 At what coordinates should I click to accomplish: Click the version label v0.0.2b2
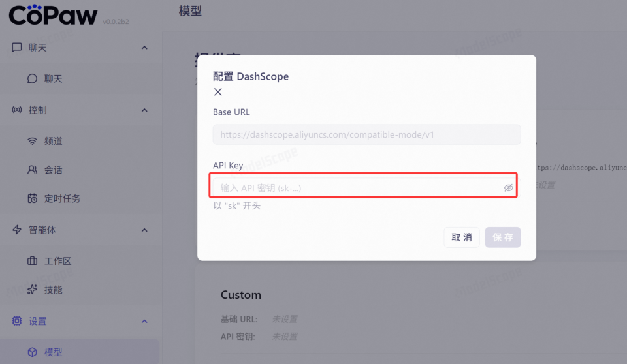(116, 22)
